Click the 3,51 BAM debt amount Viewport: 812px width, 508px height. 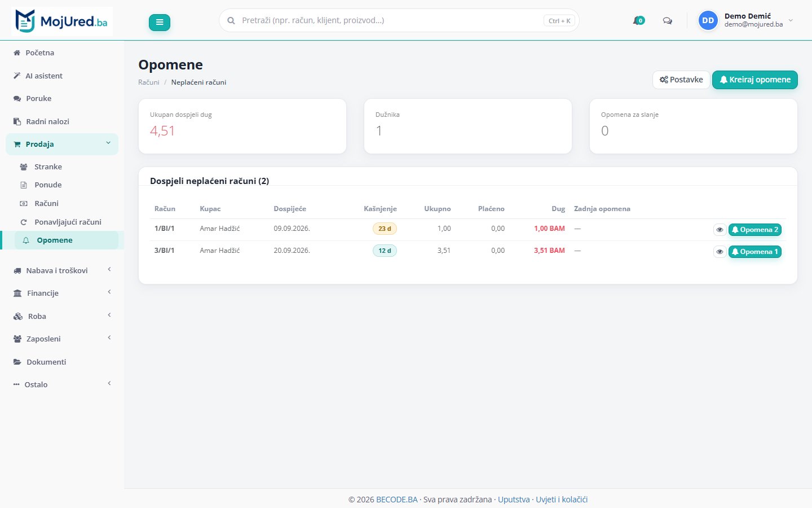point(549,251)
